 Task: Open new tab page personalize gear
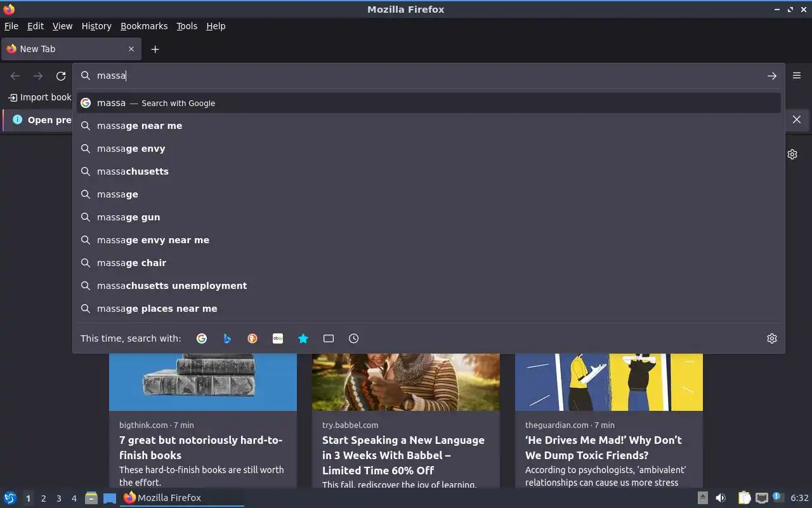pyautogui.click(x=792, y=154)
